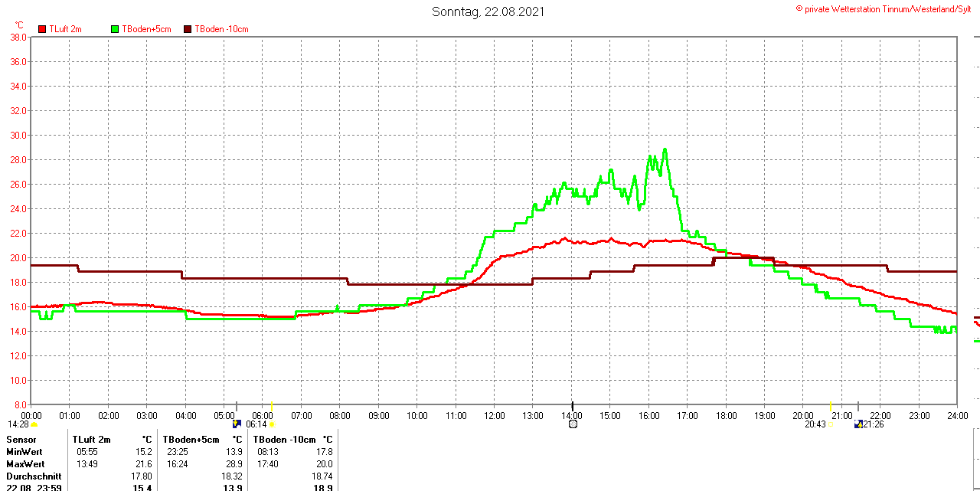Click the green TBoden+5cm legend square
The width and height of the screenshot is (980, 491).
point(116,29)
